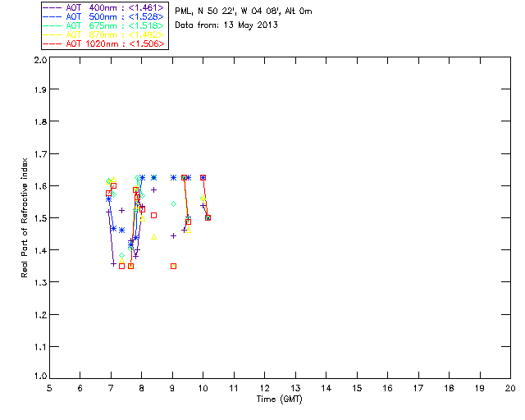Click the 19 x-axis tick label
Screen dimensions: 525x420
pos(480,388)
